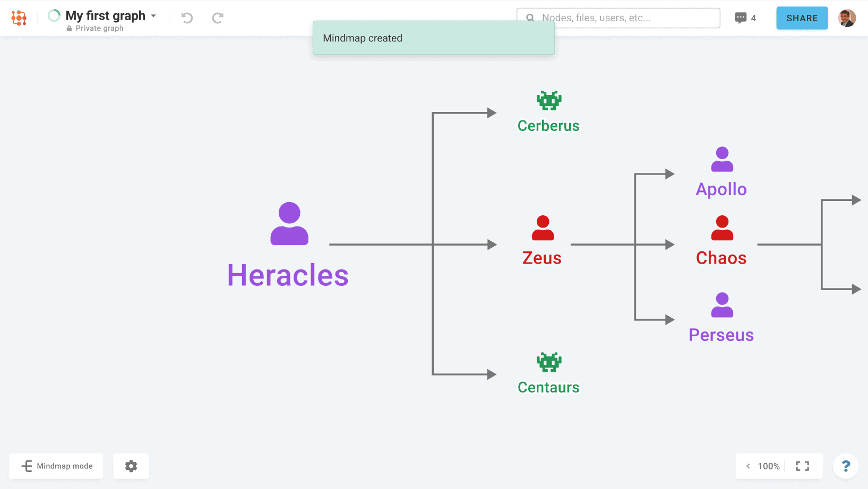Click the fullscreen fit icon
The image size is (868, 489).
[x=802, y=466]
